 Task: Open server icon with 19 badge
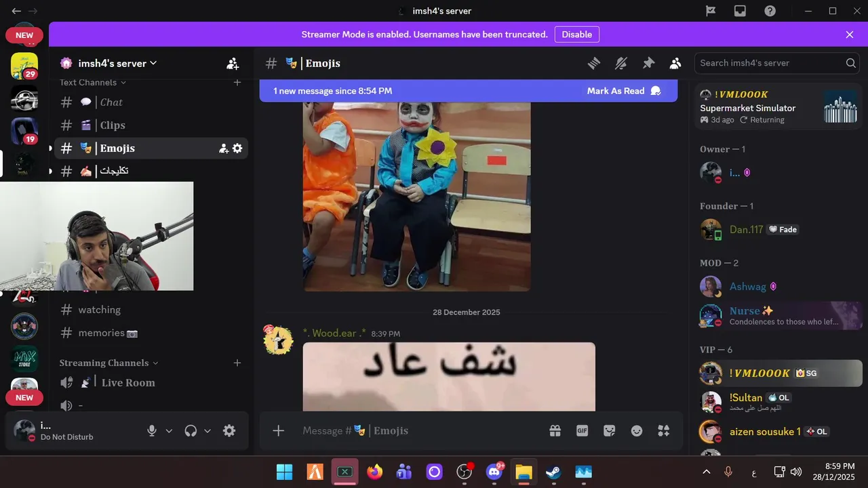[24, 131]
